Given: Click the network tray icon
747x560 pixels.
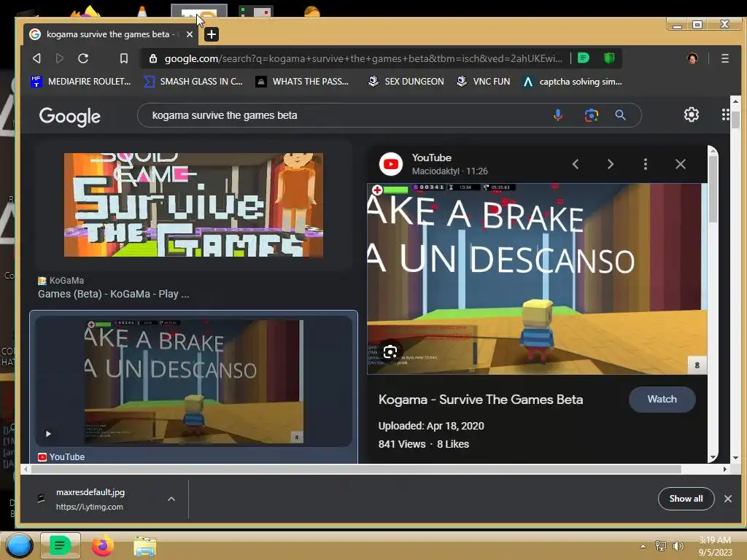Looking at the screenshot, I should [661, 545].
